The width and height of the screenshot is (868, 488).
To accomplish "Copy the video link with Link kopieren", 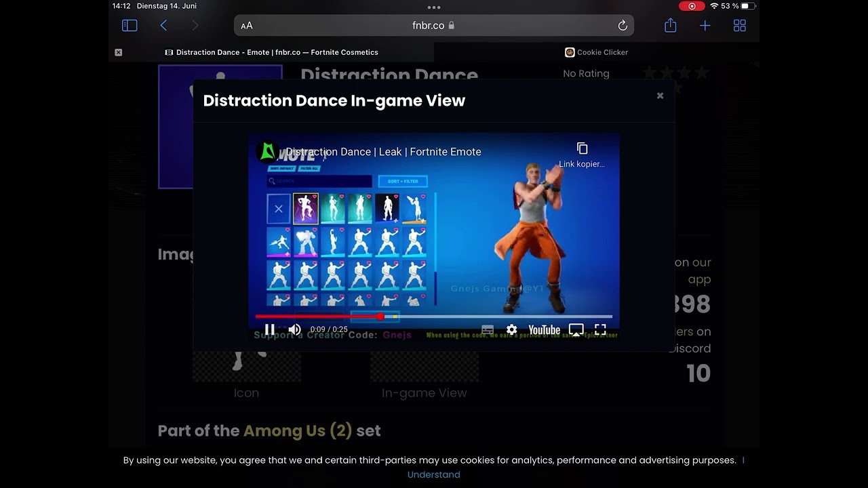I will click(x=582, y=155).
